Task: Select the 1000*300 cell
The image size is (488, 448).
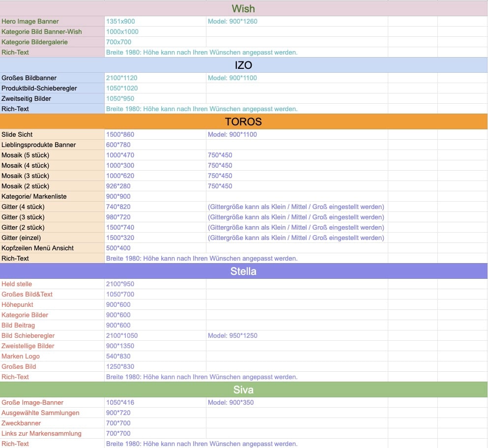Action: (x=155, y=165)
